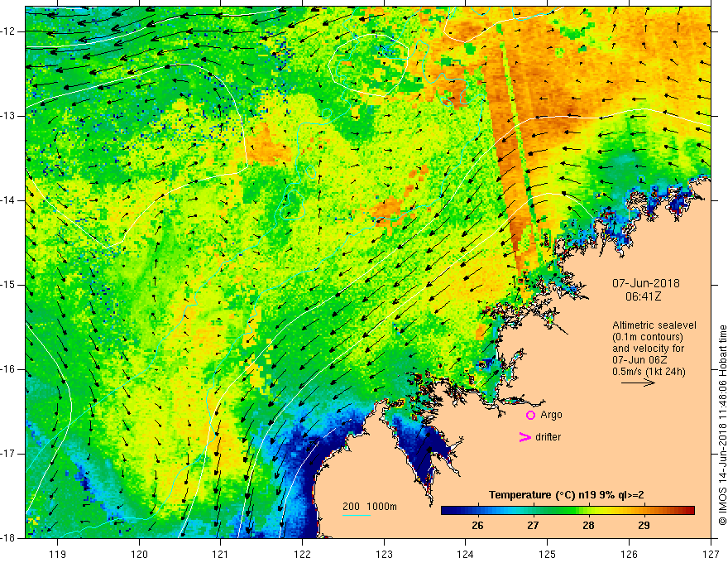Click the magenta Argo circle legend symbol

point(530,416)
